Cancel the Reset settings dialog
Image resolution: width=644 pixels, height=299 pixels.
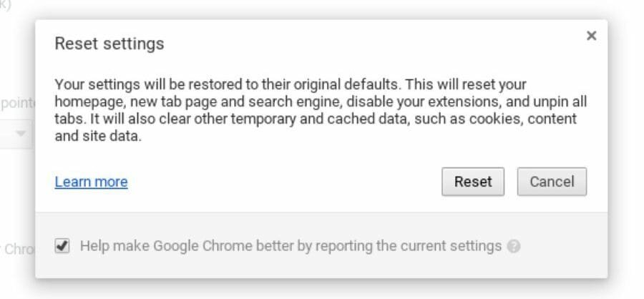(552, 182)
